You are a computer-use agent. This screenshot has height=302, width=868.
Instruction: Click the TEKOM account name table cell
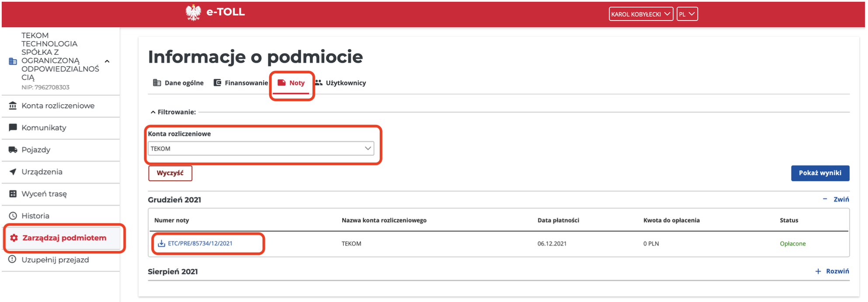pyautogui.click(x=351, y=243)
